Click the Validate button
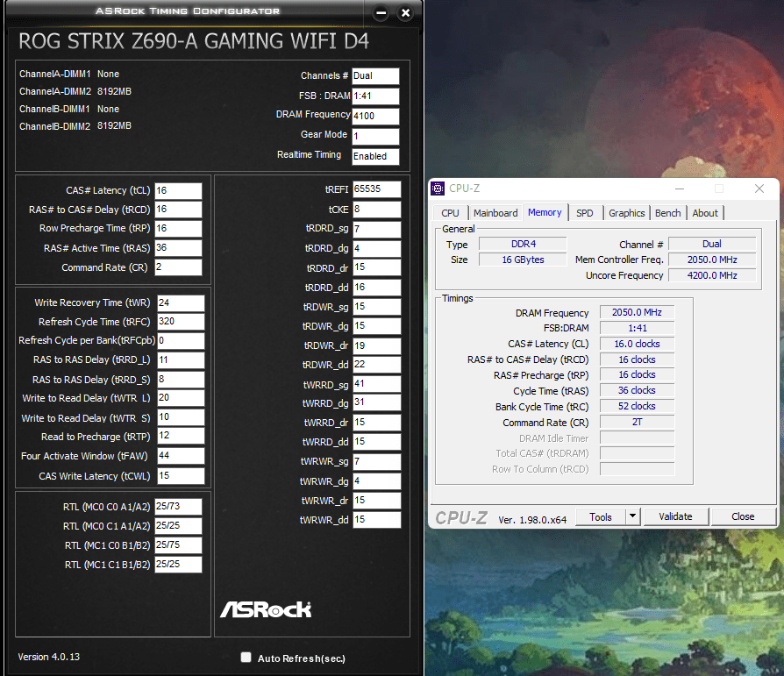 (x=675, y=516)
